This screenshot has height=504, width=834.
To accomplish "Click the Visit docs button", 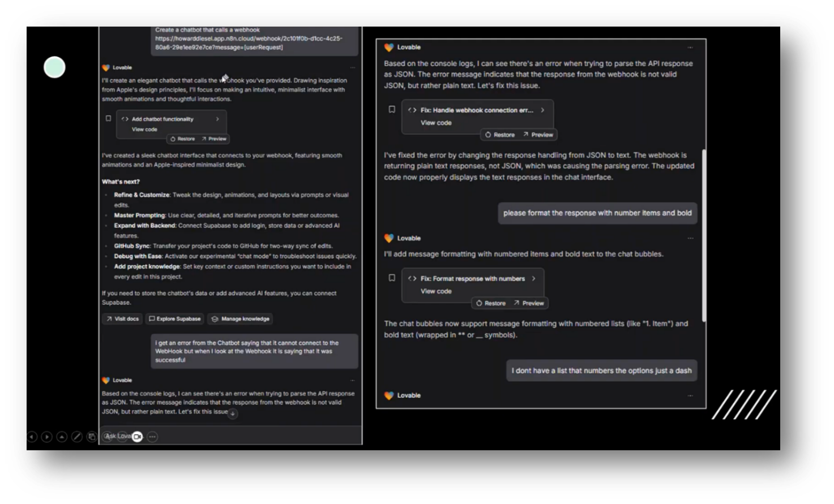I will pos(122,319).
